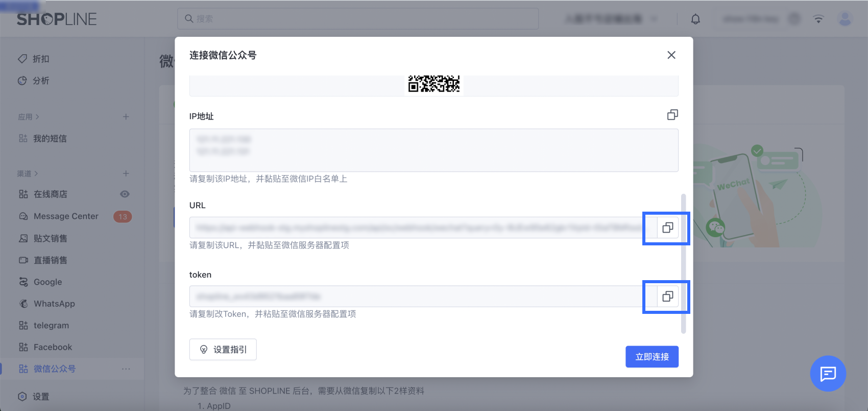Click the lightbulb icon in 设置指引

point(204,350)
